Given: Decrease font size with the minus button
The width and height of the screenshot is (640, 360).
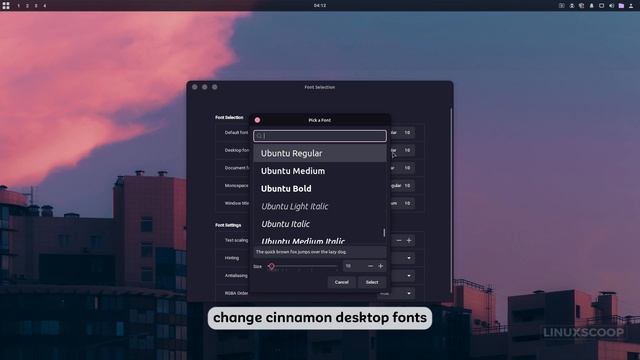Looking at the screenshot, I should coord(370,266).
